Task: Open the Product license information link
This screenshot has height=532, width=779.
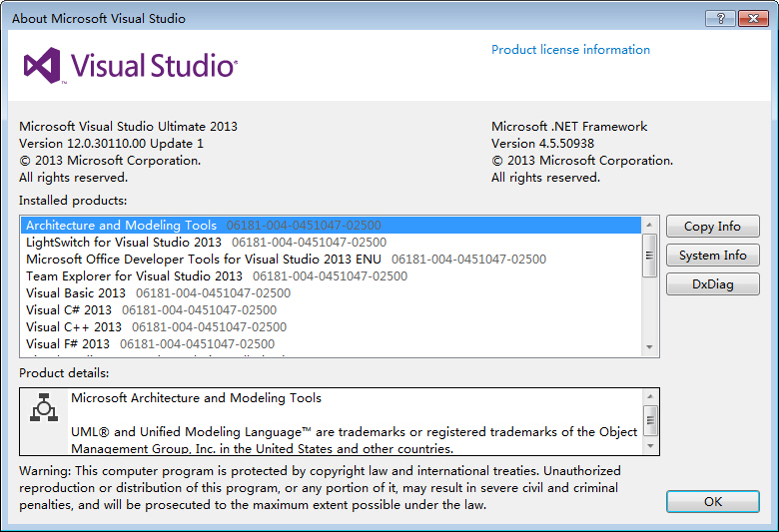Action: [570, 50]
